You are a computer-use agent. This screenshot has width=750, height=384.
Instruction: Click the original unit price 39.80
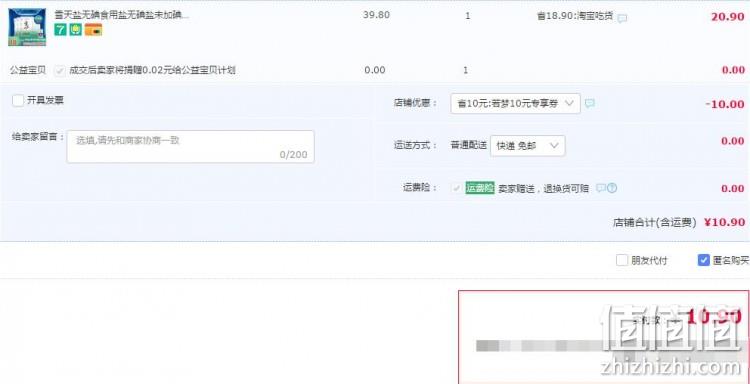[x=376, y=15]
